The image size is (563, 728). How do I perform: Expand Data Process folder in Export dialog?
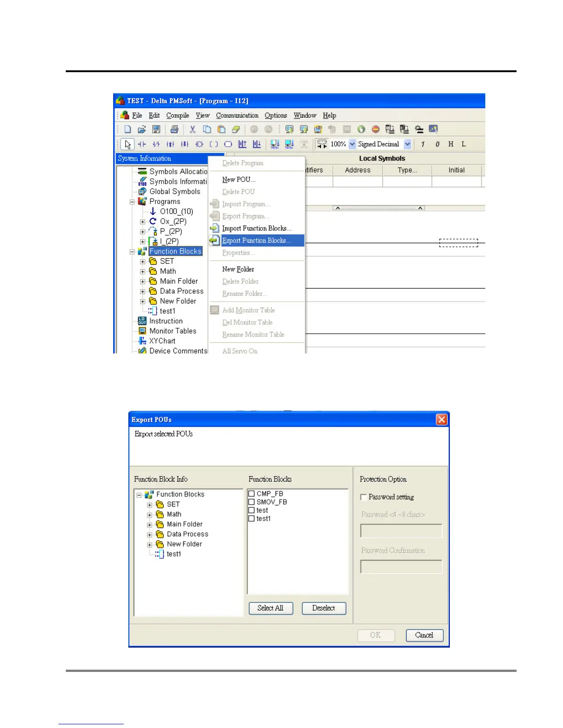coord(149,535)
